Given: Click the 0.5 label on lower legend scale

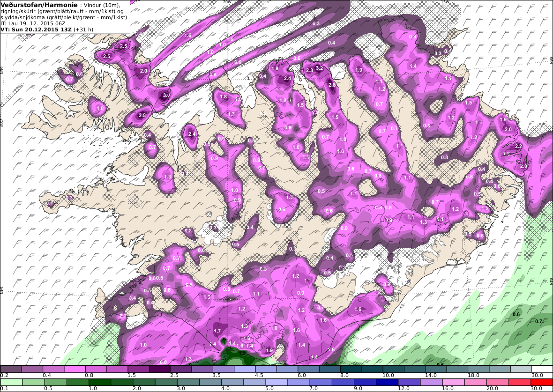Looking at the screenshot, I should [48, 388].
